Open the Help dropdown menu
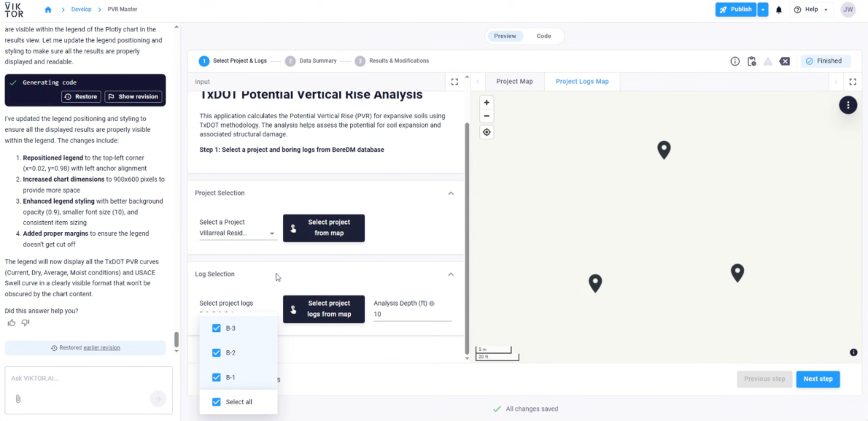 coord(811,9)
